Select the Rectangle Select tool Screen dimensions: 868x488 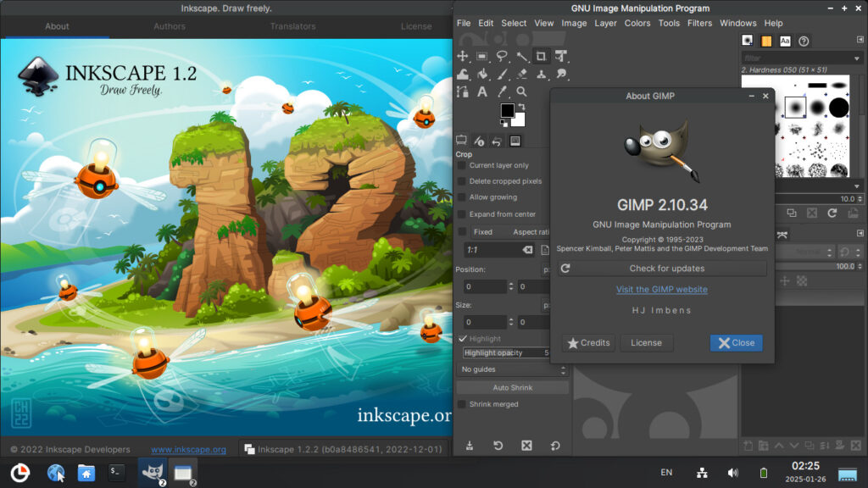click(482, 56)
